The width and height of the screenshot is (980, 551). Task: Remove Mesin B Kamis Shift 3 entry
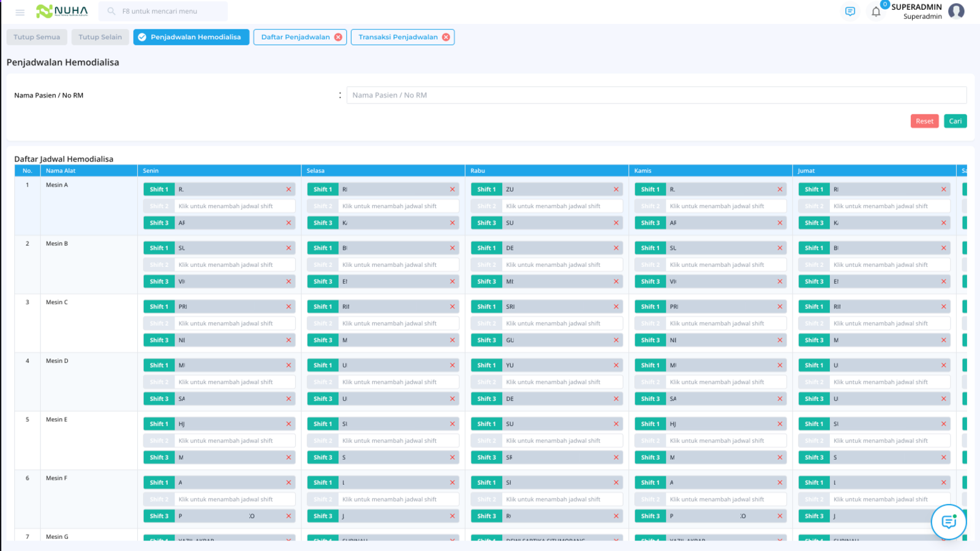(780, 282)
